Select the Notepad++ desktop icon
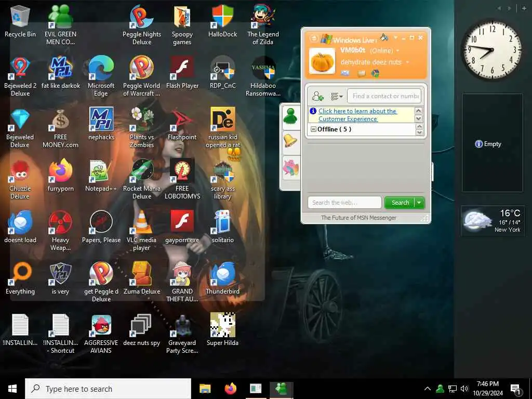Image resolution: width=532 pixels, height=399 pixels. pyautogui.click(x=101, y=176)
